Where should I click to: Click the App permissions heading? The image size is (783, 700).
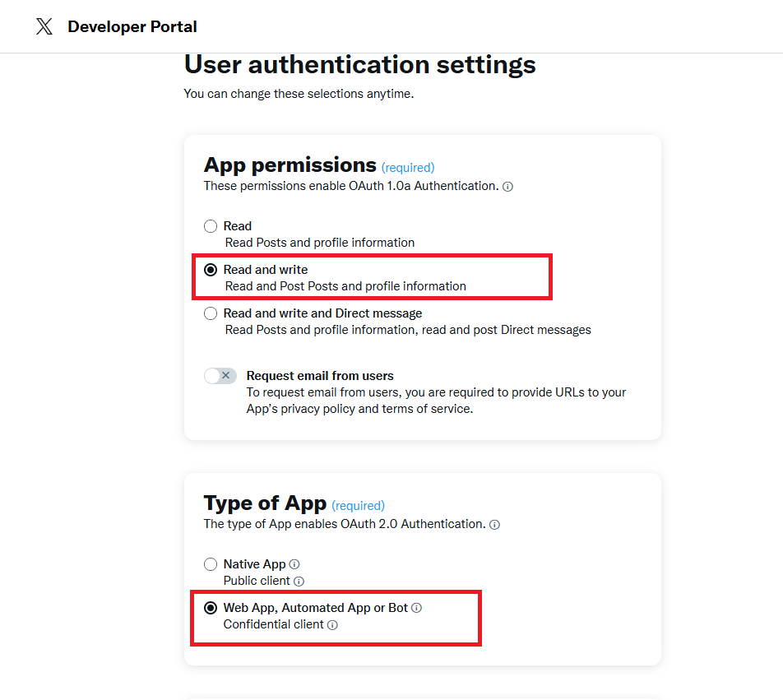[x=290, y=165]
